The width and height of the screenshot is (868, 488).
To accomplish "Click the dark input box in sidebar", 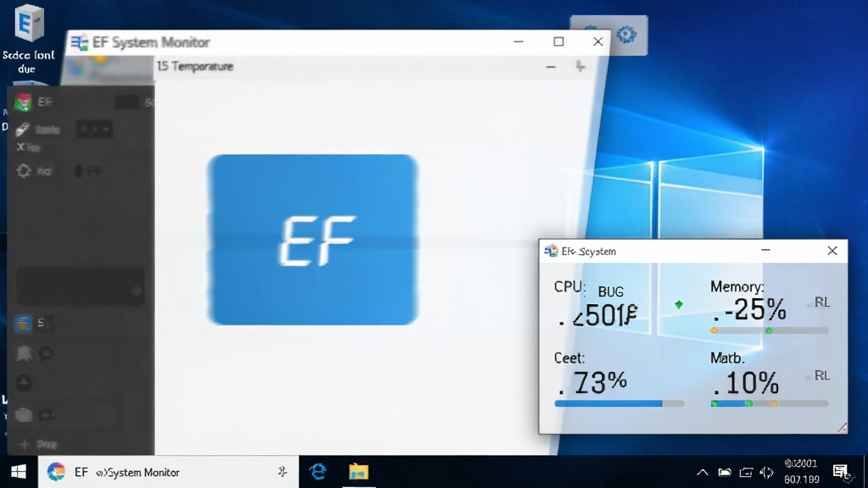I will [x=81, y=287].
